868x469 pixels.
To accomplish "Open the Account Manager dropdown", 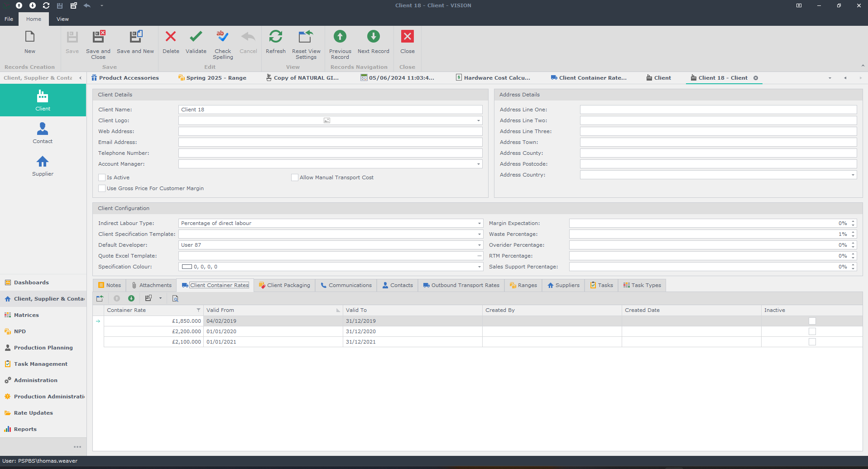I will tap(479, 164).
